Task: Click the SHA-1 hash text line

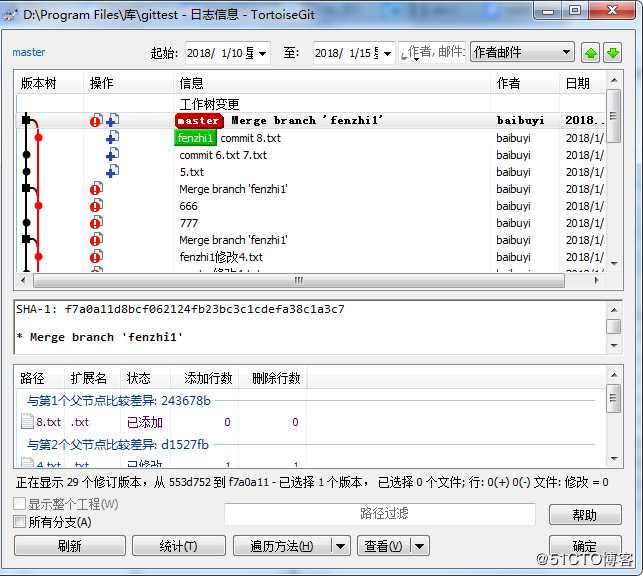Action: point(180,309)
